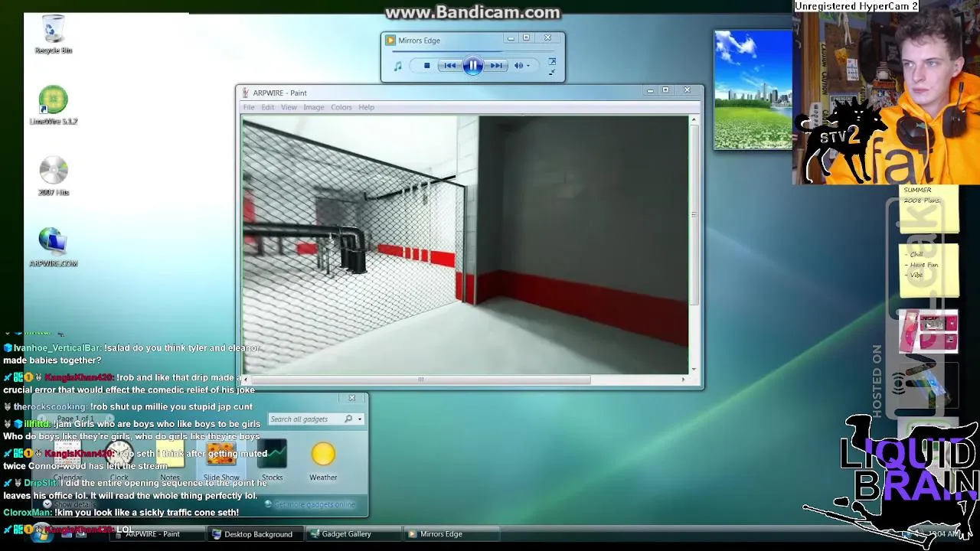Go to next gadget page arrow
Image resolution: width=980 pixels, height=551 pixels.
(109, 419)
